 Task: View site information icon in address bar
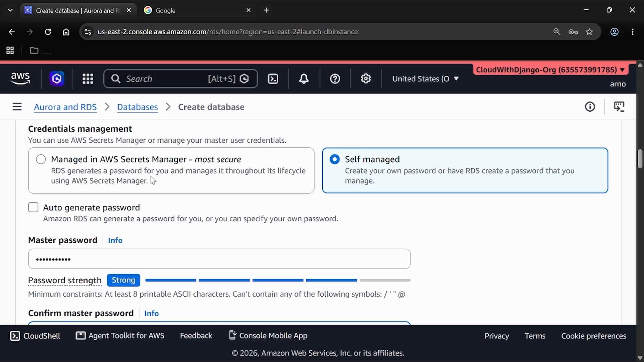[x=88, y=32]
